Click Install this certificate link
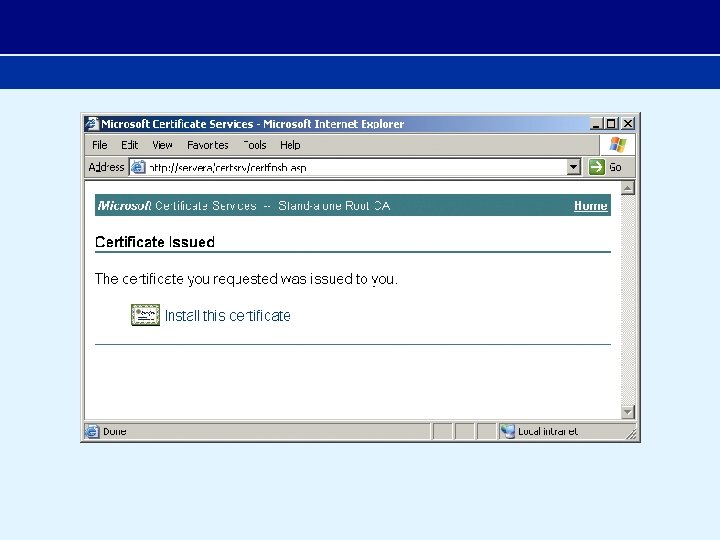 coord(227,316)
